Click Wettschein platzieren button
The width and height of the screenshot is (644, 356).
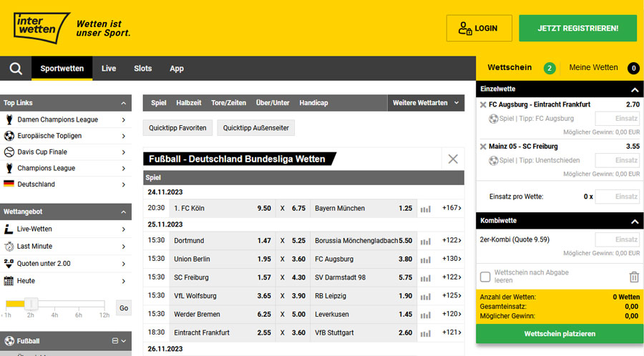(x=560, y=334)
